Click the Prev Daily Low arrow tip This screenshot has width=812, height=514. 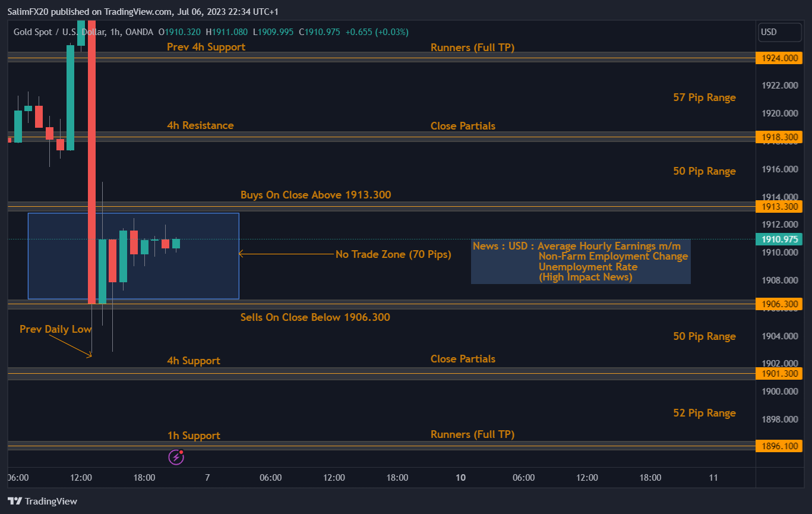coord(90,355)
